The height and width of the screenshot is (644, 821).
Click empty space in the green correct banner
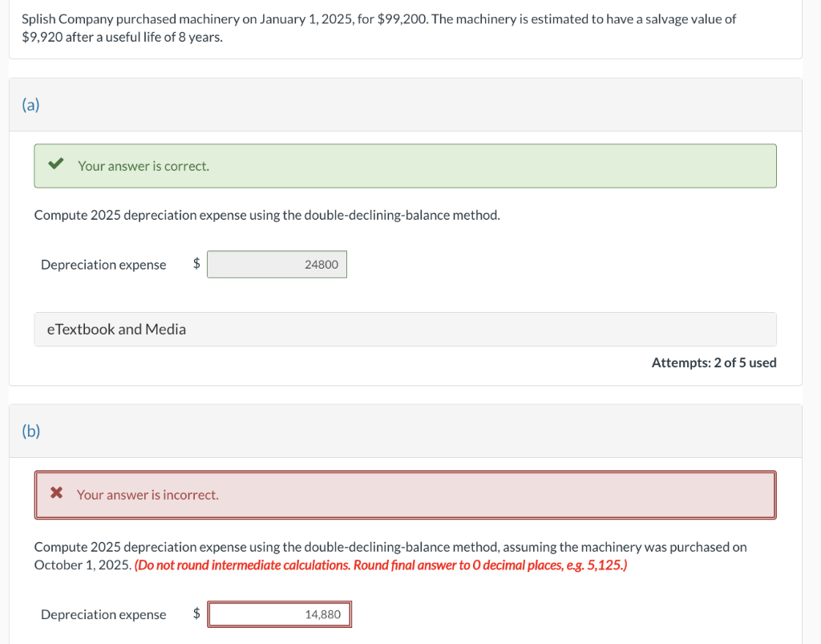(x=481, y=166)
